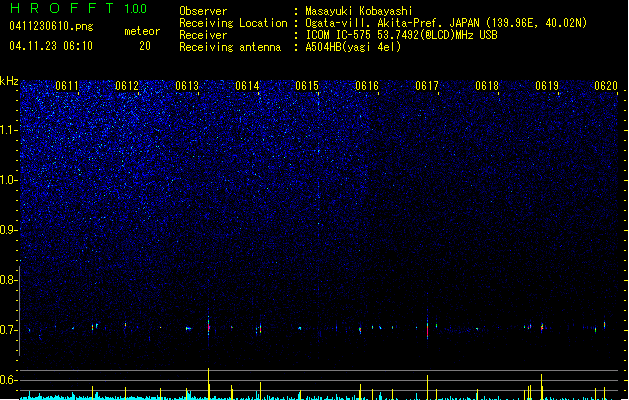
Task: Select location text Ogata-vill. Akita-Pref. JAPAN
Action: [392, 23]
